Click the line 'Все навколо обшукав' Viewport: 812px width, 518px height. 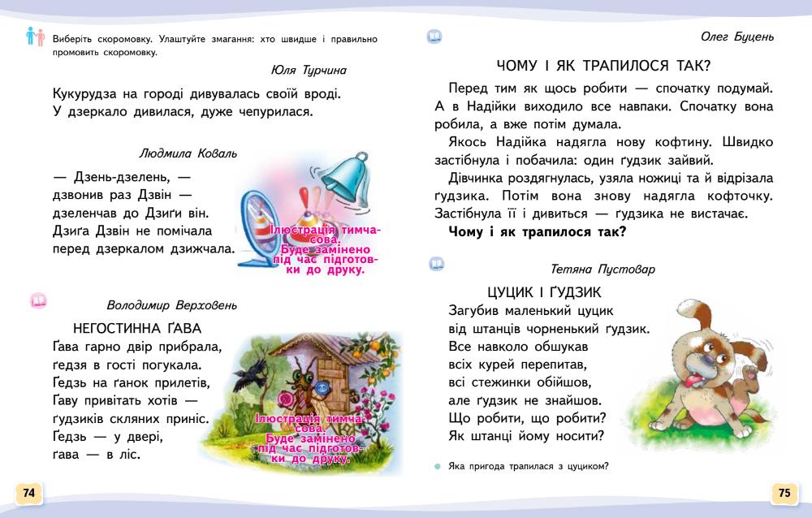click(x=518, y=347)
